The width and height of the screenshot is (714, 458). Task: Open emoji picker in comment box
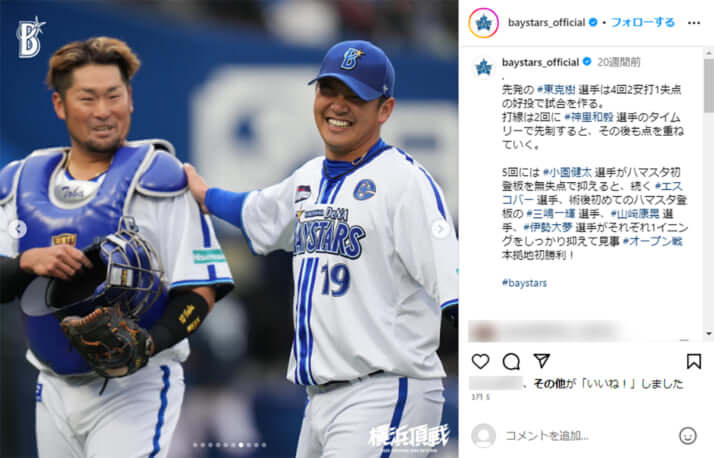pos(688,436)
